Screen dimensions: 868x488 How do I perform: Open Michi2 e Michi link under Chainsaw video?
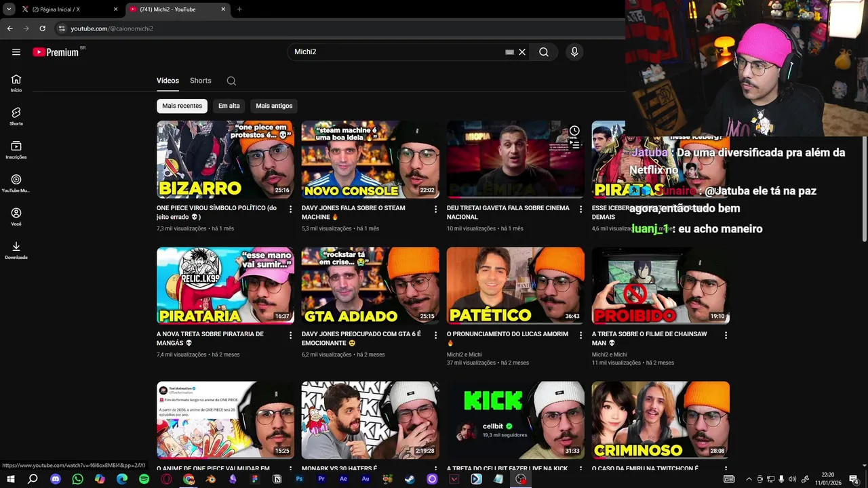click(x=610, y=354)
